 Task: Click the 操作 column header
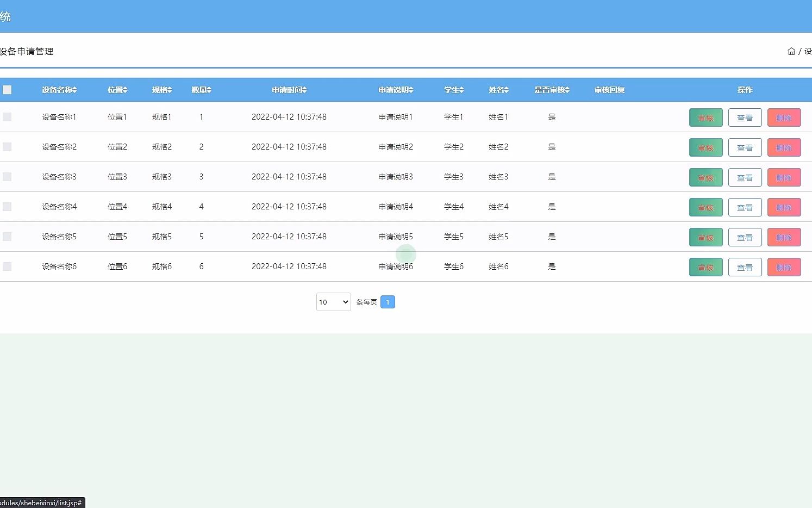pyautogui.click(x=745, y=90)
